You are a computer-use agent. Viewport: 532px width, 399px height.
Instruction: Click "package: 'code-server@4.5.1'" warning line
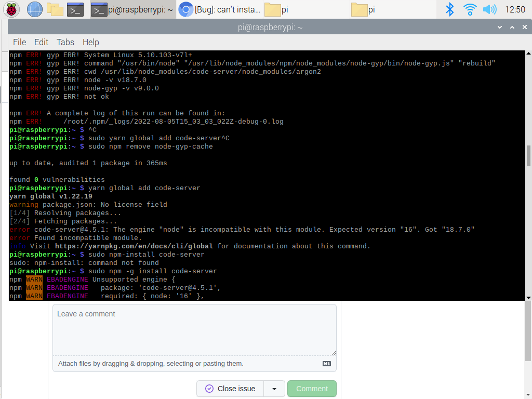[x=161, y=288]
